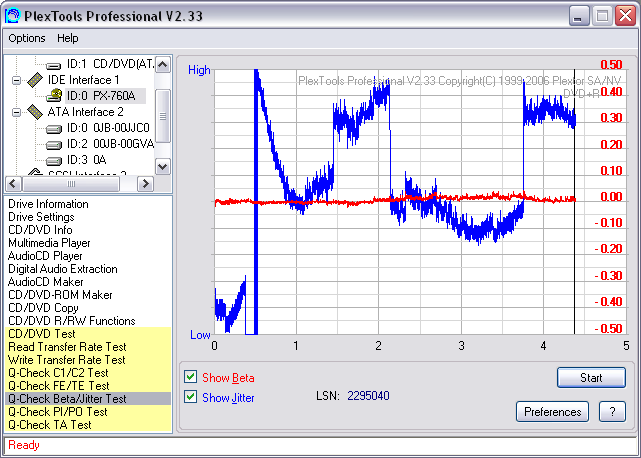Image resolution: width=641 pixels, height=458 pixels.
Task: Select IDE Interface 1 tree label
Action: pyautogui.click(x=83, y=80)
